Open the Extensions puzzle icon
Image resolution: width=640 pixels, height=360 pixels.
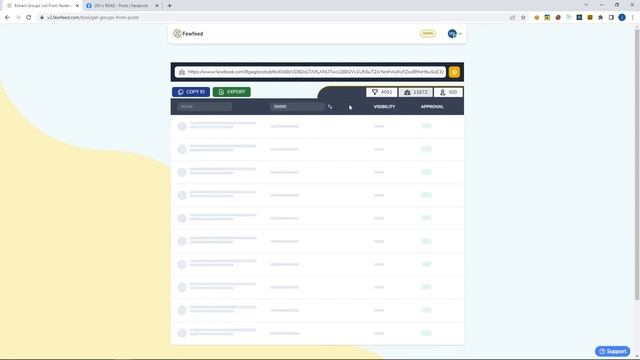(600, 18)
